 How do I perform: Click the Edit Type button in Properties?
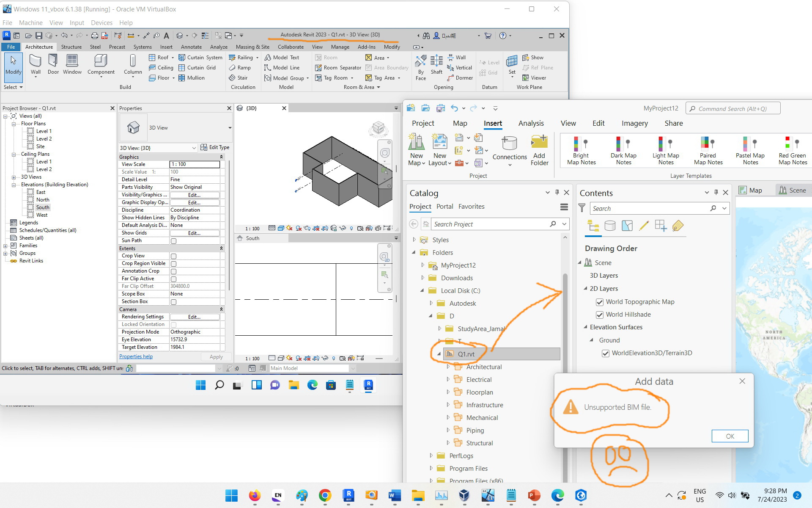[x=216, y=147]
